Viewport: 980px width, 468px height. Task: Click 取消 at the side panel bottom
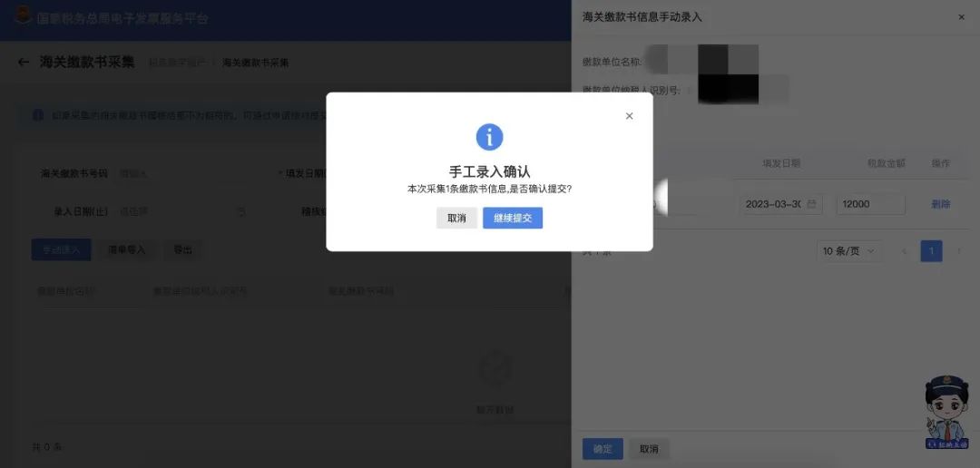pyautogui.click(x=649, y=449)
